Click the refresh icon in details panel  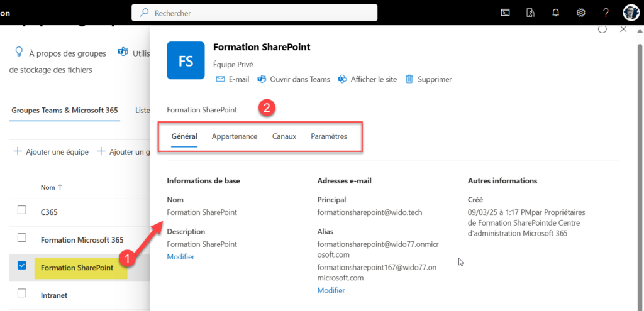[602, 29]
